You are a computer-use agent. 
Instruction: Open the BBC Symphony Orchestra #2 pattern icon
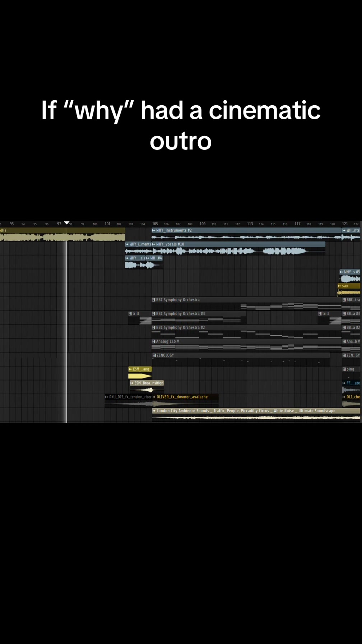click(154, 328)
